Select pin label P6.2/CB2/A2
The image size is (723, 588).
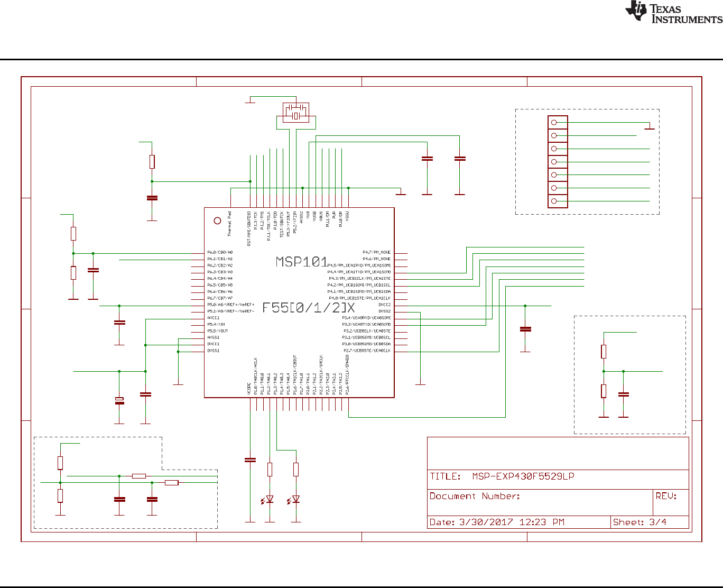coord(220,265)
